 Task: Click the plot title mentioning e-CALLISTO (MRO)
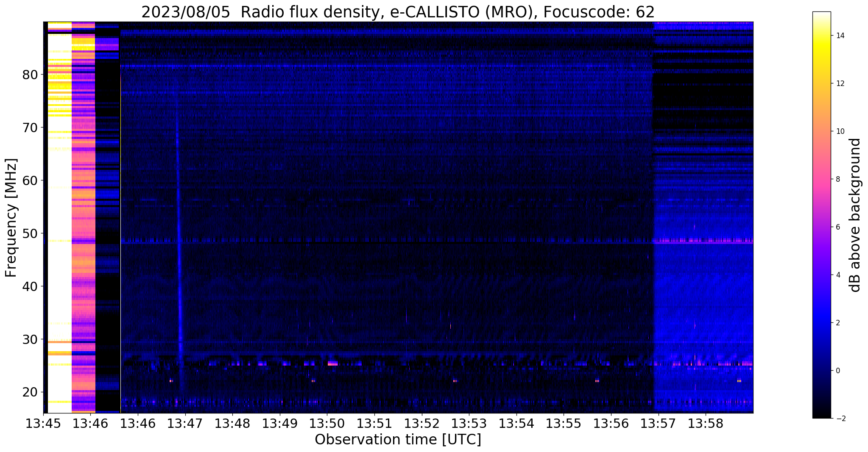coord(398,12)
